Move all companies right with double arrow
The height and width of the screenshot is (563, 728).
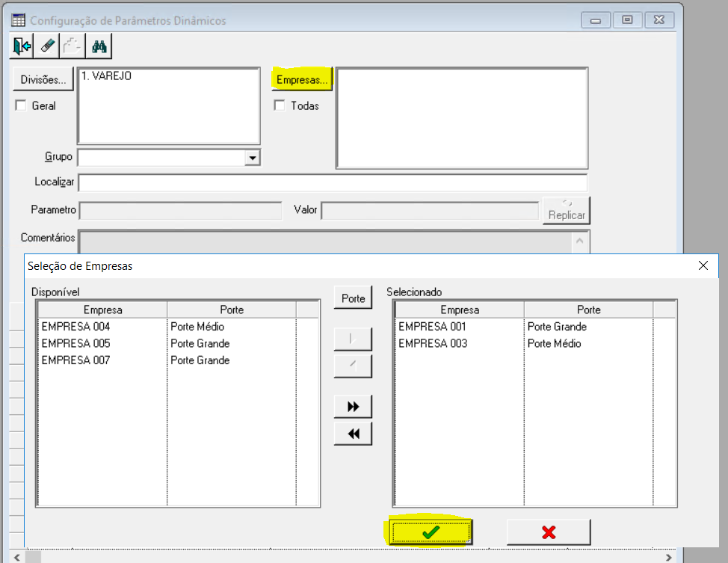coord(353,407)
